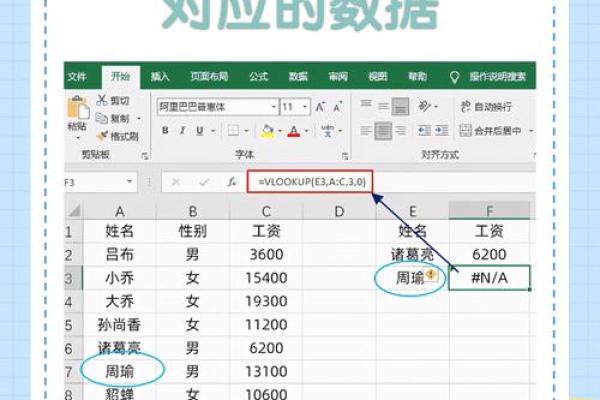Click the text orientation icon
The width and height of the screenshot is (600, 400).
pyautogui.click(x=425, y=106)
